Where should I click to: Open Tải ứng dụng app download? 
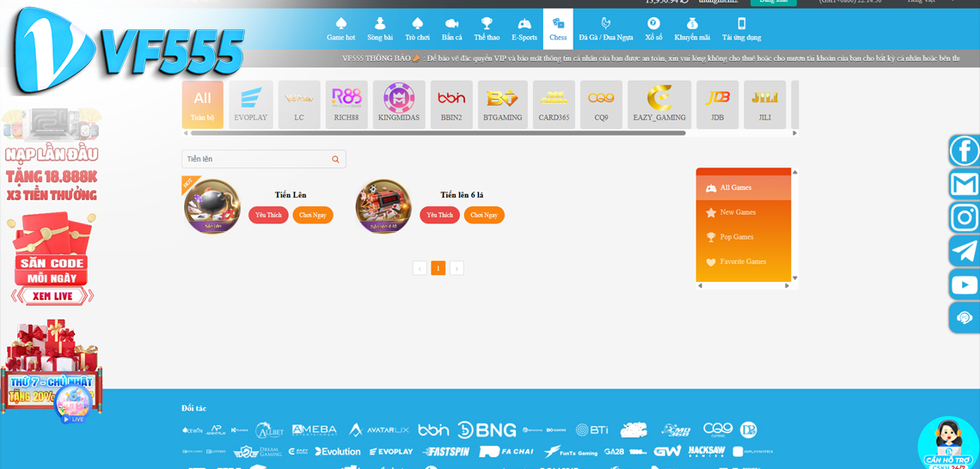[x=741, y=29]
